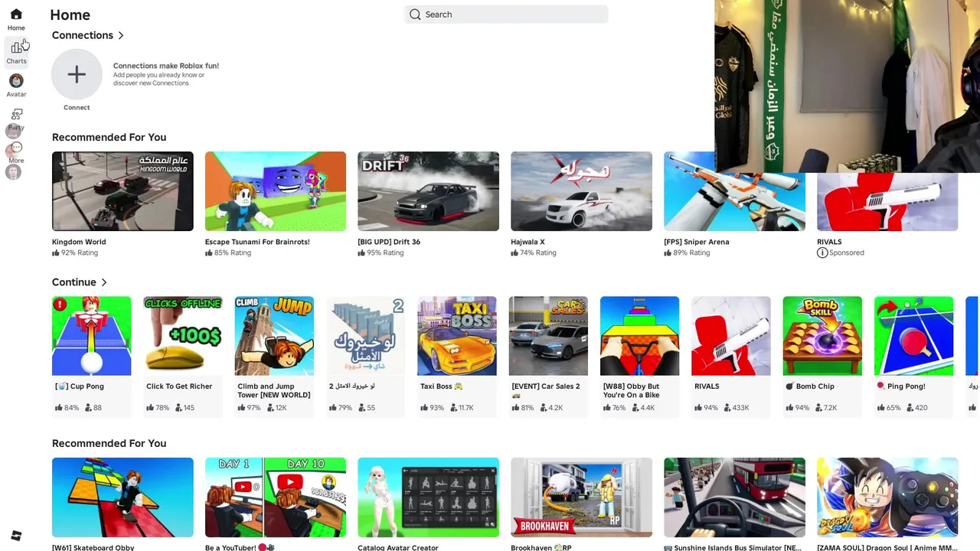Open the Drift 36 game thumbnail
980x551 pixels.
tap(429, 191)
